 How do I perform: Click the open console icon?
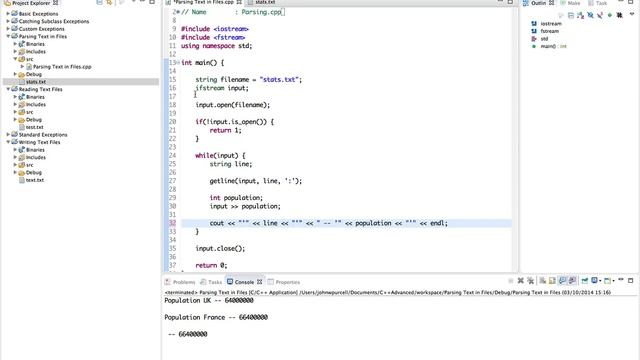tap(607, 280)
